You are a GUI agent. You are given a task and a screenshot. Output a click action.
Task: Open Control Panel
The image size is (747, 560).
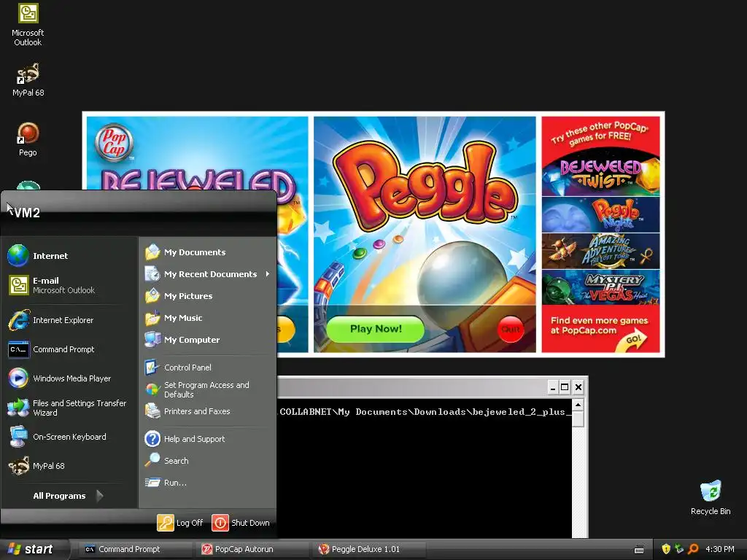click(208, 367)
